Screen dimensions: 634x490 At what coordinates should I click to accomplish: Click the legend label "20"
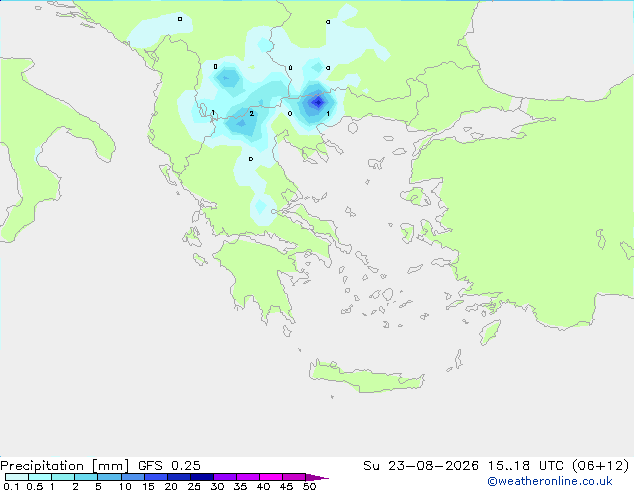171,486
